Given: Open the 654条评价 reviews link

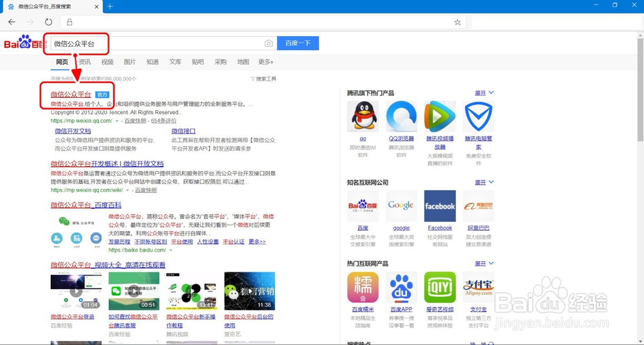Looking at the screenshot, I should [164, 121].
